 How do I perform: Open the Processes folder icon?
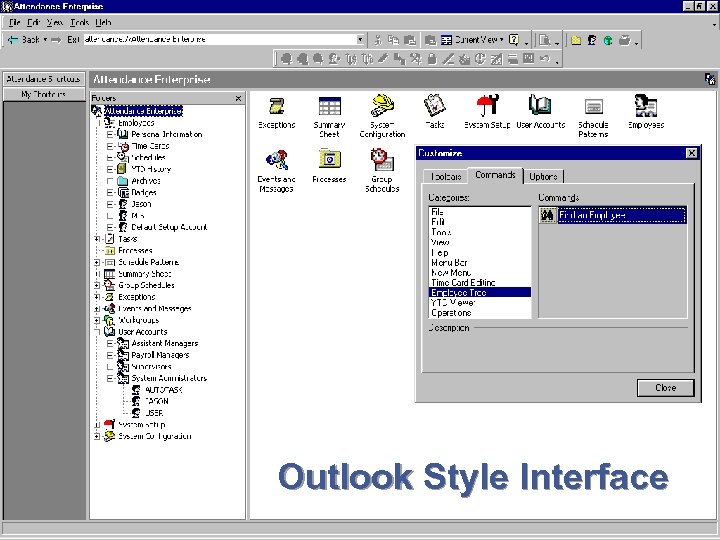pos(329,159)
